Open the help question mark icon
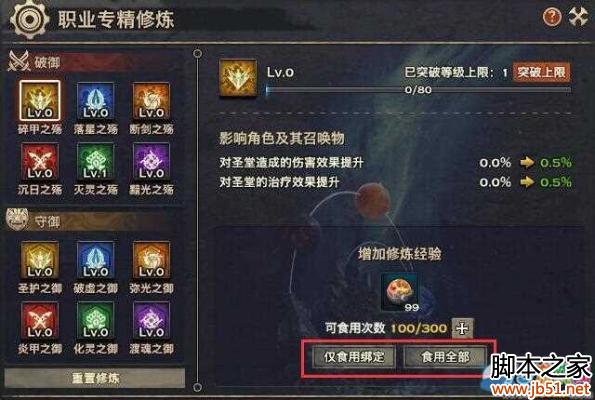The height and width of the screenshot is (400, 595). coord(551,17)
